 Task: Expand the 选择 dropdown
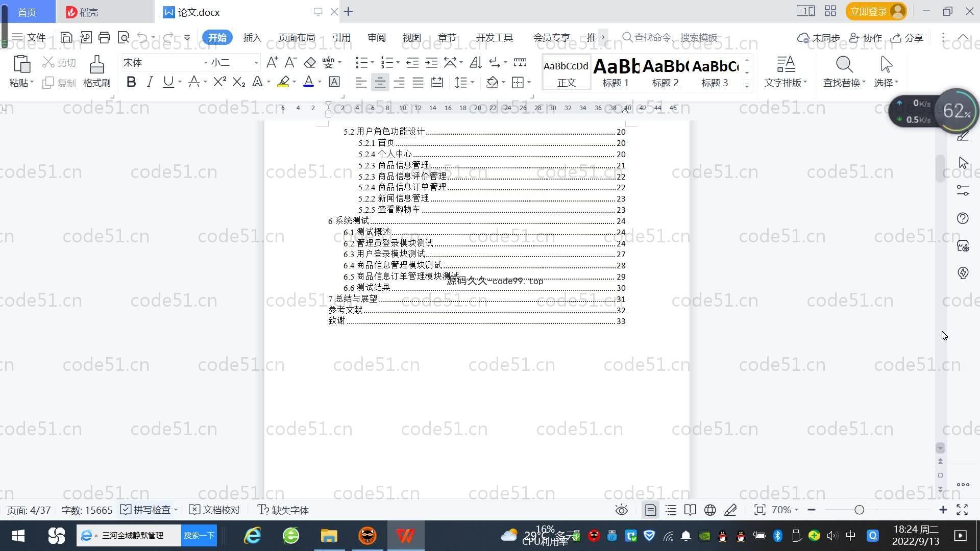(886, 82)
